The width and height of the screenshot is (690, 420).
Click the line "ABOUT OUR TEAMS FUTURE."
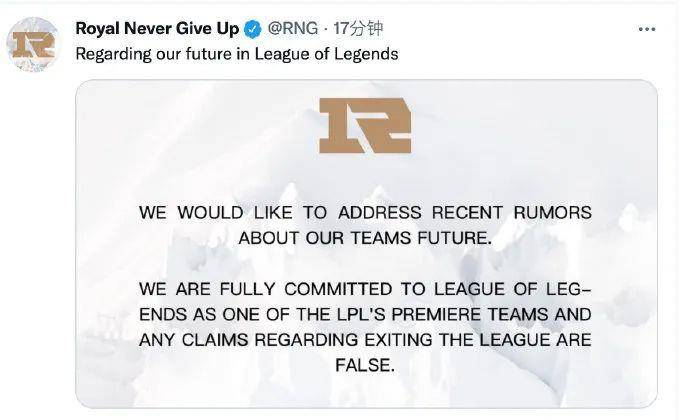365,238
